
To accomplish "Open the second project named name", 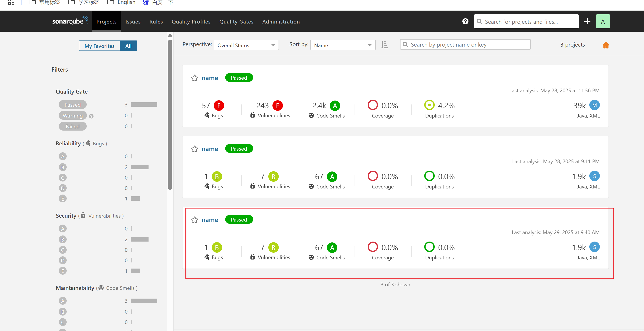I will (210, 149).
